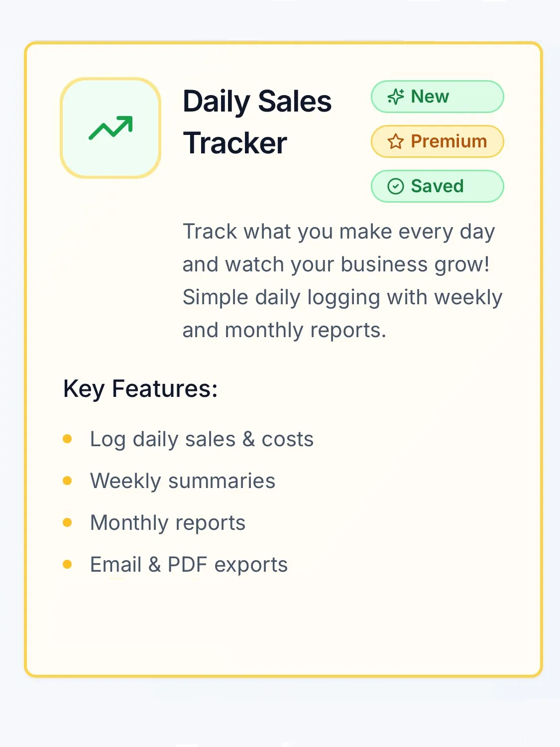Click the bullet beside "Log daily sales & costs"
The image size is (560, 747).
click(x=68, y=439)
